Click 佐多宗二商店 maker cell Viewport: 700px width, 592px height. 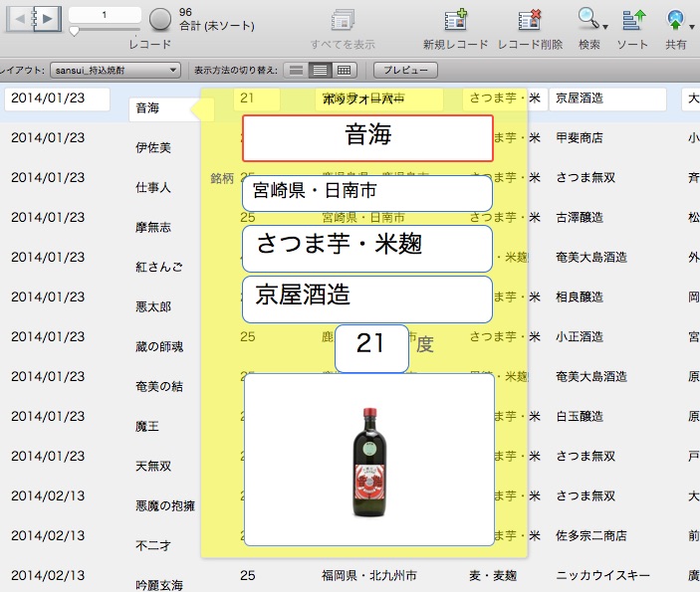point(591,535)
